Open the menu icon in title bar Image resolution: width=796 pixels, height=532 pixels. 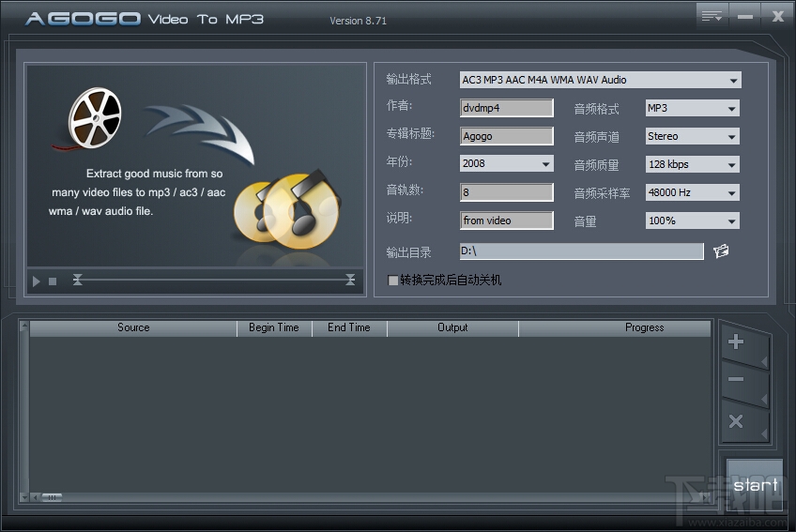pos(712,16)
